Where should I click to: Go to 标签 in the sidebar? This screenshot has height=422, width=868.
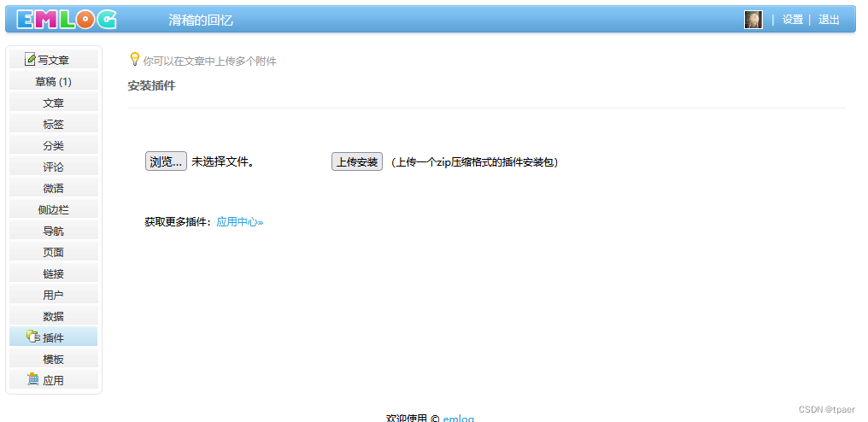(54, 124)
